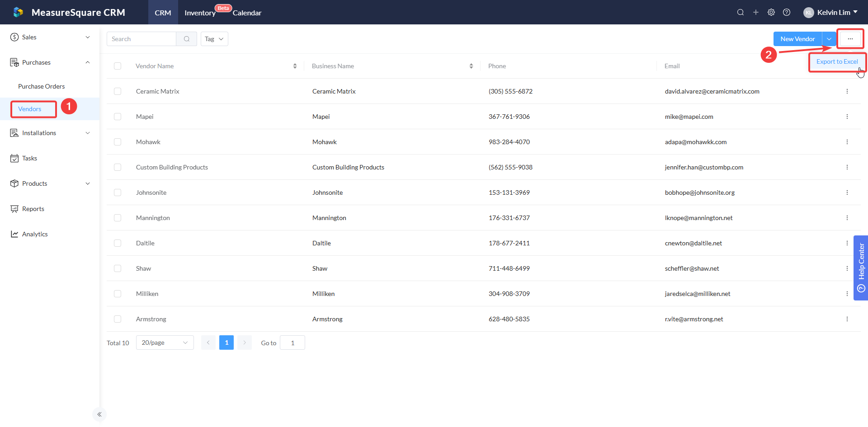
Task: Collapse the Purchases sidebar section
Action: (x=50, y=62)
